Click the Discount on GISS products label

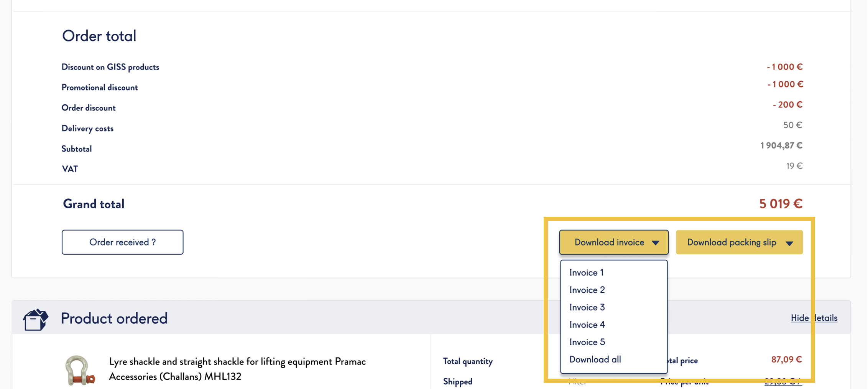(110, 67)
